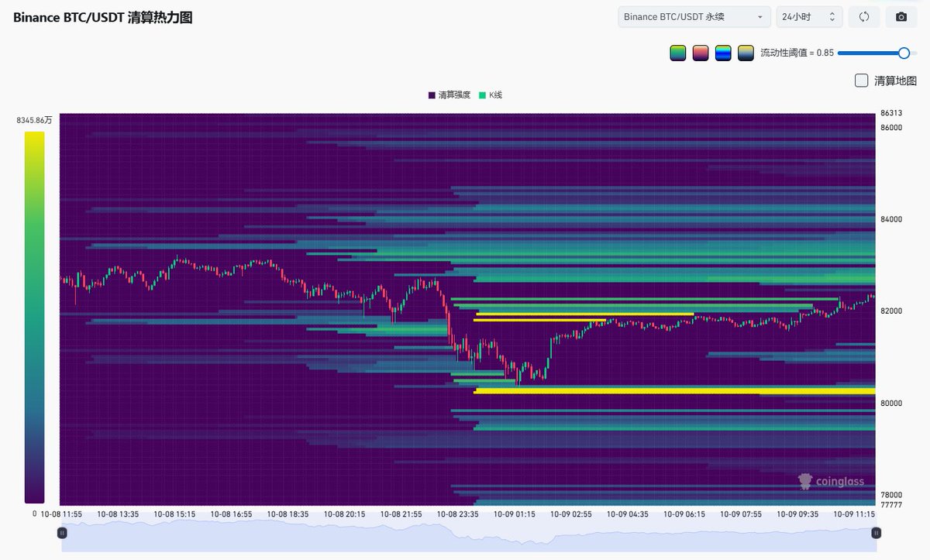This screenshot has height=560, width=930.
Task: Click the 82000 price axis label
Action: (891, 311)
